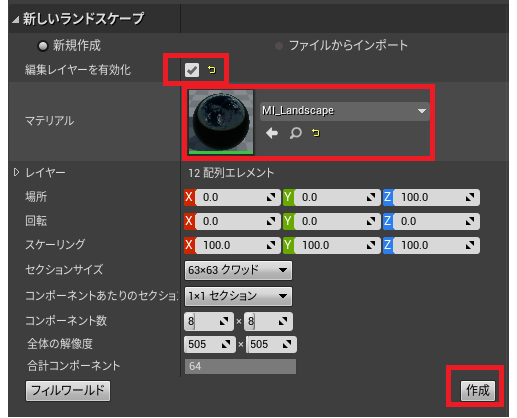Browse to material with magnifier icon

click(x=295, y=133)
